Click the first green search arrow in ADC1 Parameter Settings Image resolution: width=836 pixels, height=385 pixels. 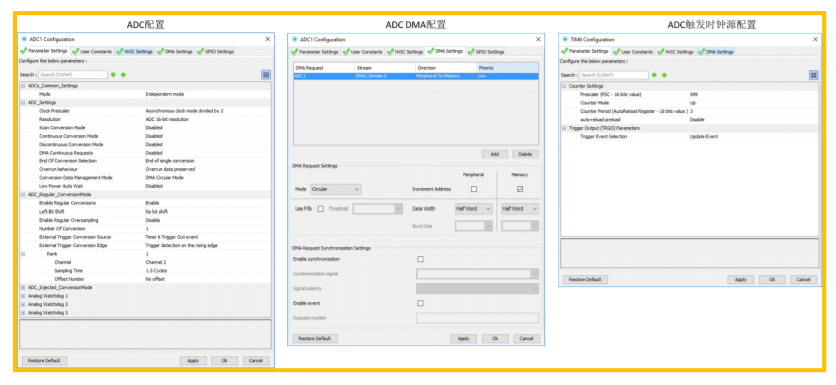coord(113,75)
